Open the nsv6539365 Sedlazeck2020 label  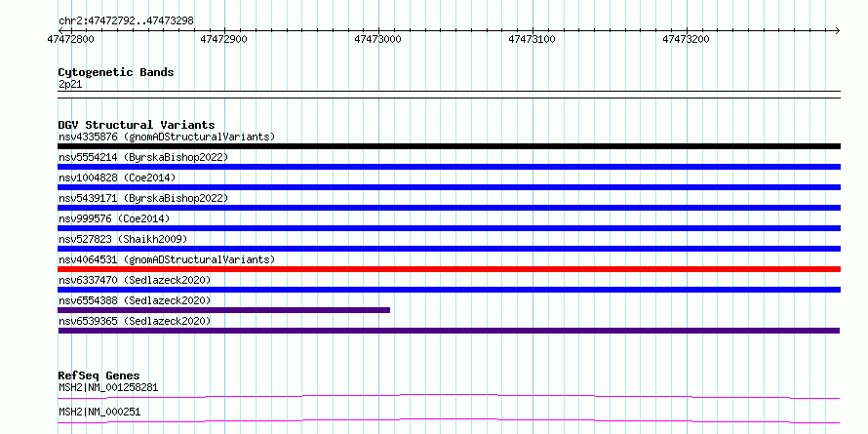point(135,321)
